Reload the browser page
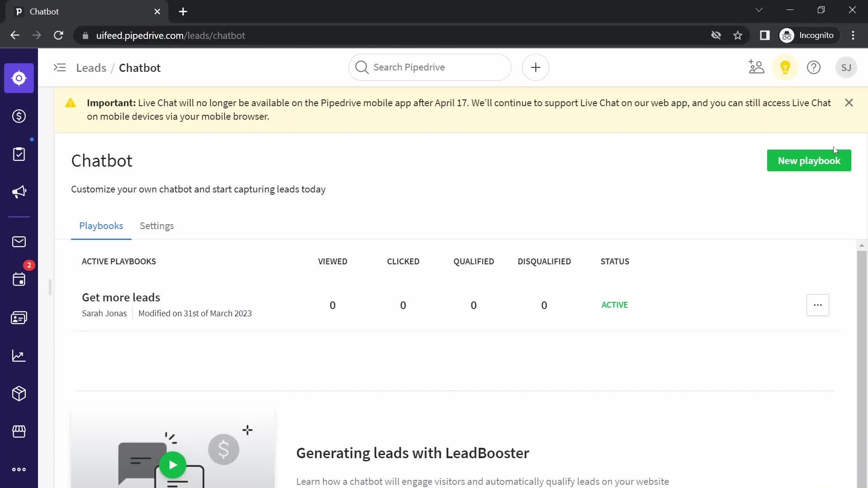868x488 pixels. click(58, 35)
